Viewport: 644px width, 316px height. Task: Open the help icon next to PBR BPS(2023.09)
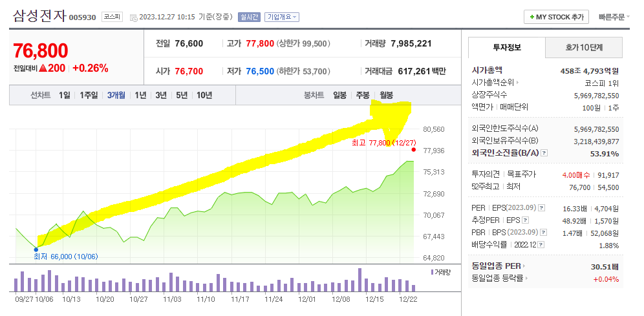543,233
